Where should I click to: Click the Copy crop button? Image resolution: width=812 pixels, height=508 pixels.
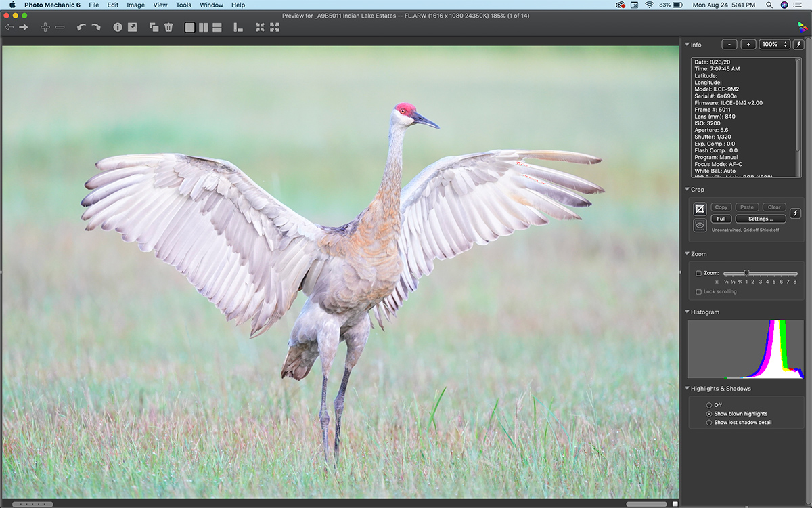[721, 207]
